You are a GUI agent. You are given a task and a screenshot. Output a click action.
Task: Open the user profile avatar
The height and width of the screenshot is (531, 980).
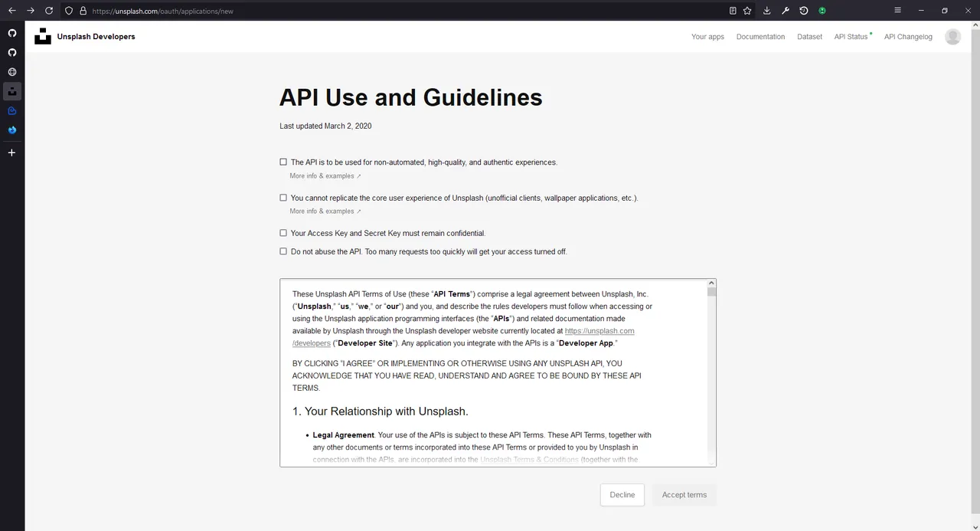(x=952, y=37)
